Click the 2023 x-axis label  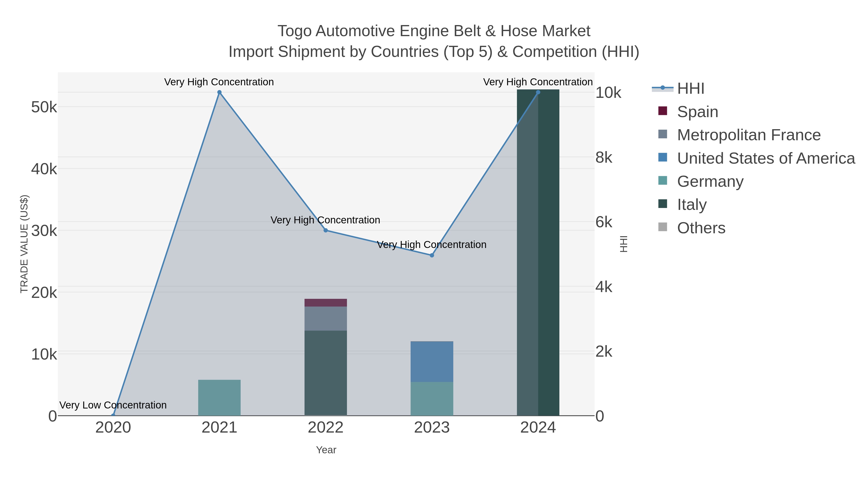click(432, 428)
